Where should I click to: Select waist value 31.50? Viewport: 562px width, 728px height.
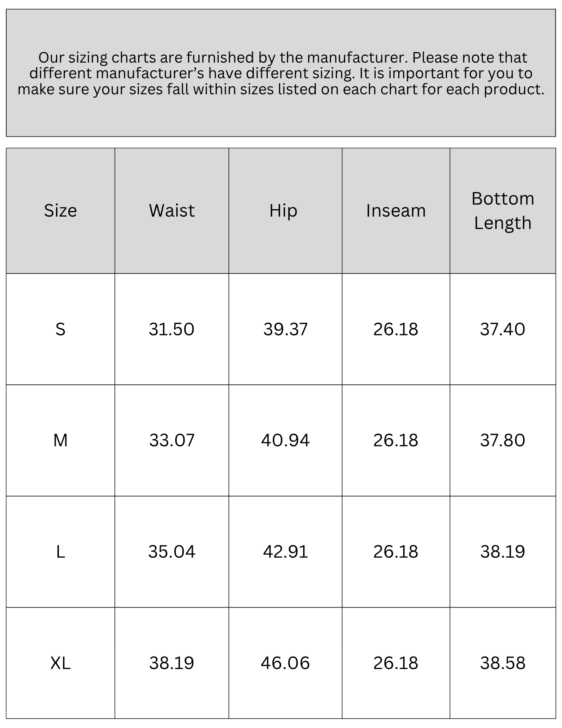[x=172, y=329]
